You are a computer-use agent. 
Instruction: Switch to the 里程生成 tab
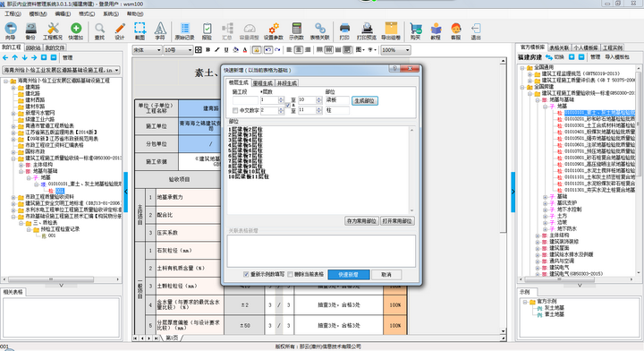[x=262, y=82]
